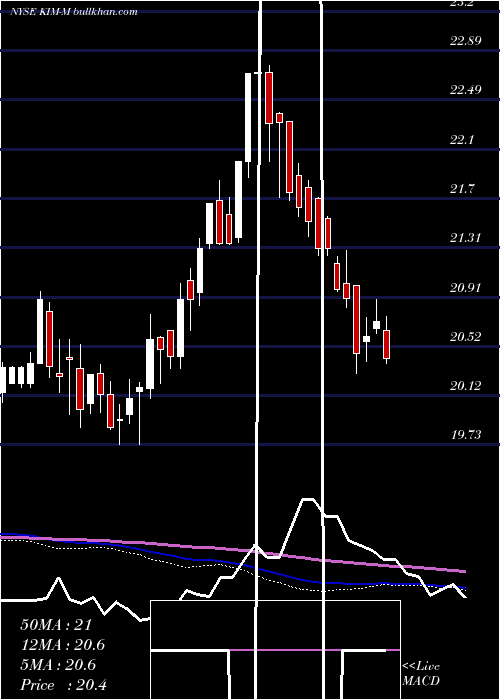Click the 50MA : 21 readout
This screenshot has height=700, width=500.
[56, 625]
